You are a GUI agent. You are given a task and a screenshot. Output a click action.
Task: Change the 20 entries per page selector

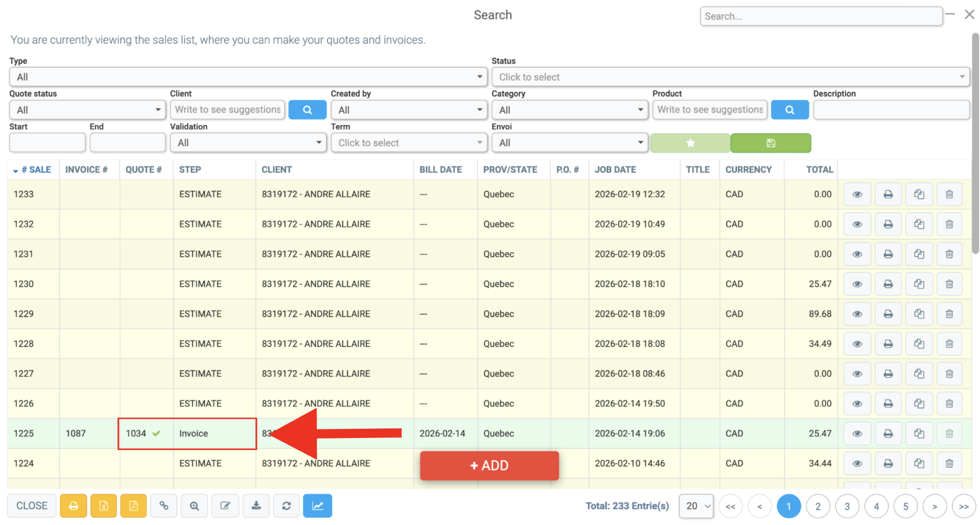pos(696,506)
